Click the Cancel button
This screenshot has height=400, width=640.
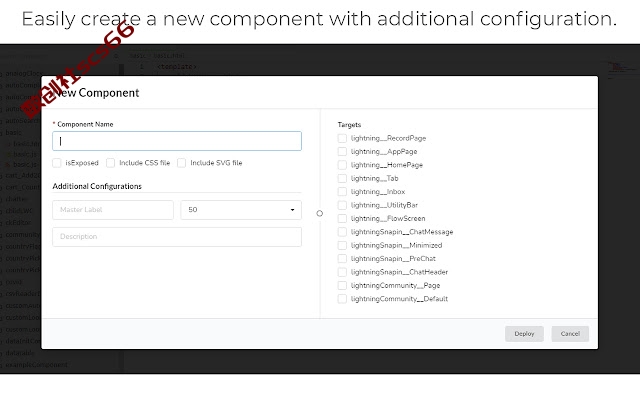(x=570, y=334)
